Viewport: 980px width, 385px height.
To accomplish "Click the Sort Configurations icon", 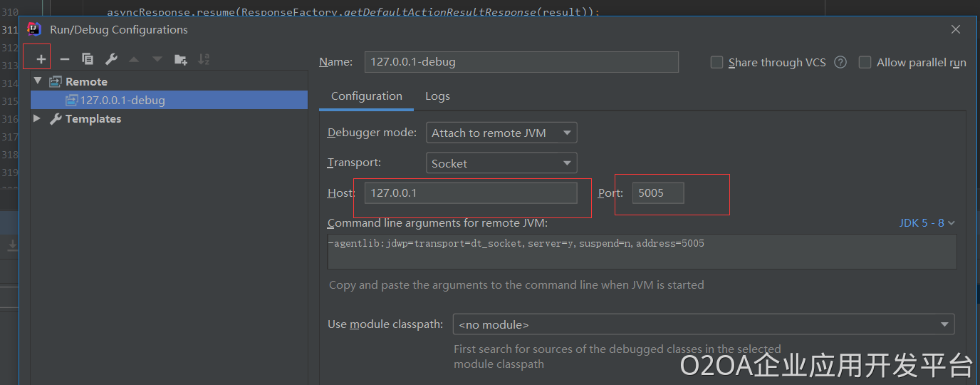I will [204, 59].
